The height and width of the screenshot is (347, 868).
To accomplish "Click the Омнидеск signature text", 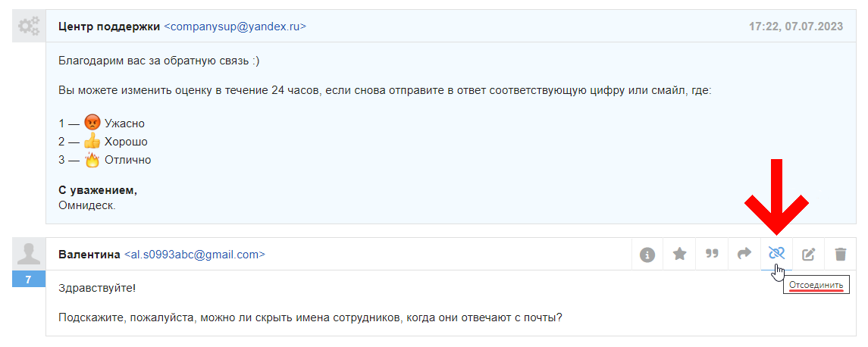I will pos(86,205).
